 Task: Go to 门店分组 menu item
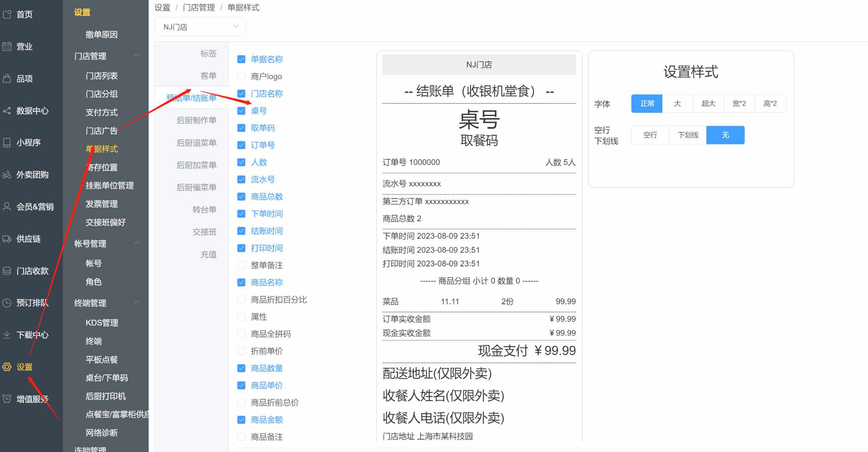tap(102, 94)
